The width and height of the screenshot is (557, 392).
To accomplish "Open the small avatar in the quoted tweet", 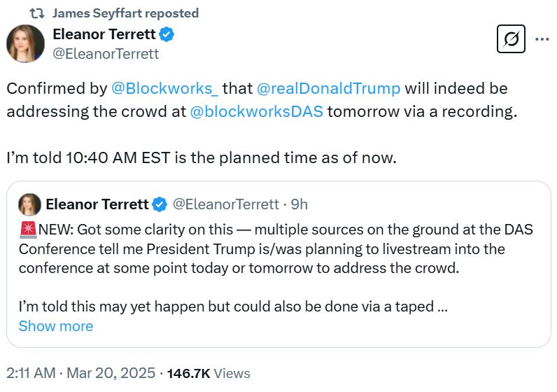I will pyautogui.click(x=29, y=204).
